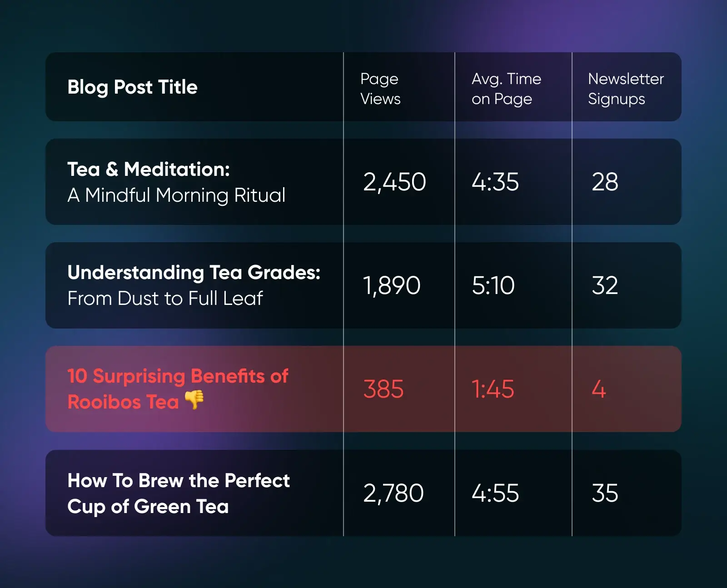
Task: Select the 'Page Views' column header
Action: 380,89
